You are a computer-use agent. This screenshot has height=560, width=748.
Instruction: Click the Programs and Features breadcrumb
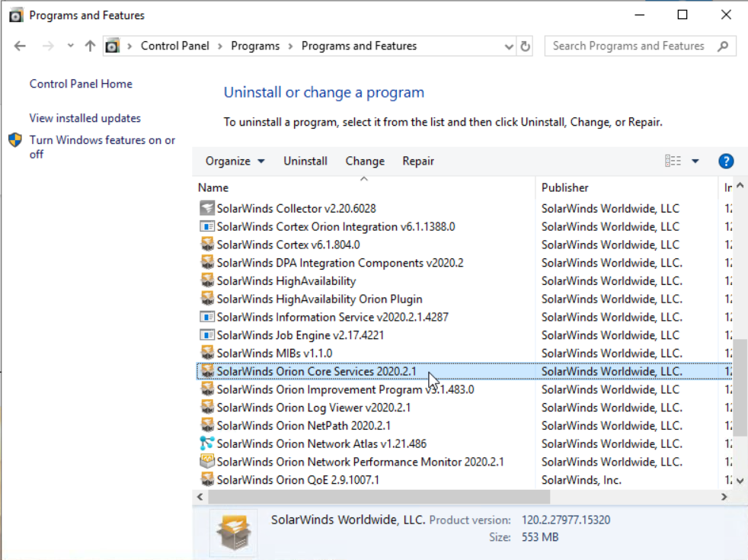(359, 46)
